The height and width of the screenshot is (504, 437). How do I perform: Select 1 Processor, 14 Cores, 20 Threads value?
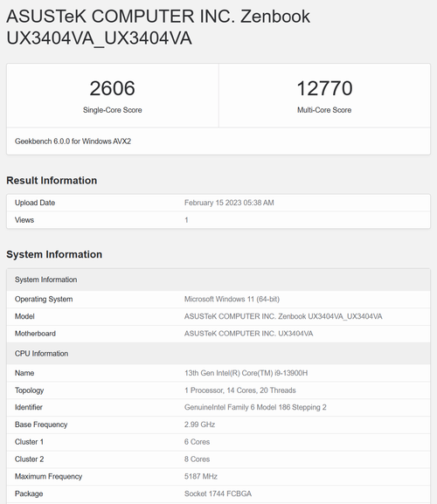click(239, 390)
